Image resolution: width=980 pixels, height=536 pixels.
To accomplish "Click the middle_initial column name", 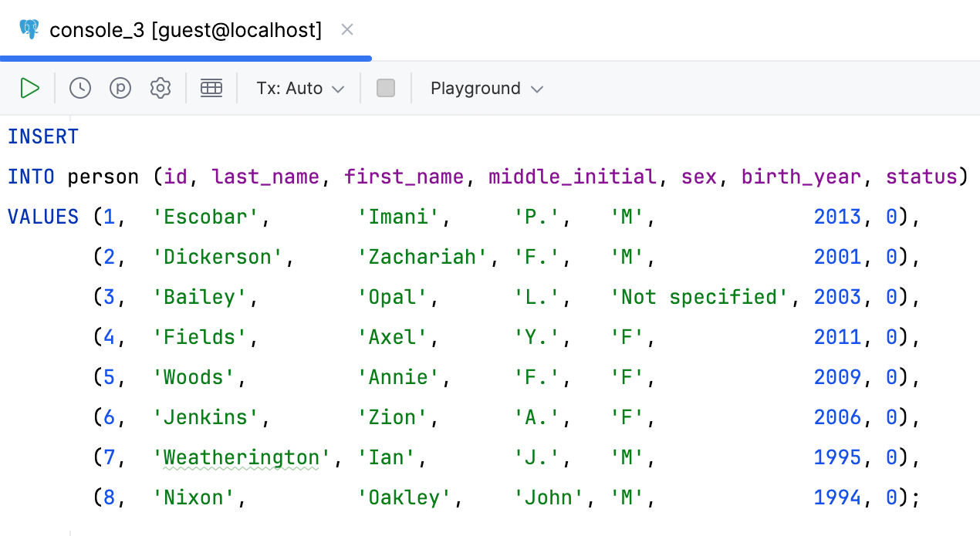I will (572, 177).
